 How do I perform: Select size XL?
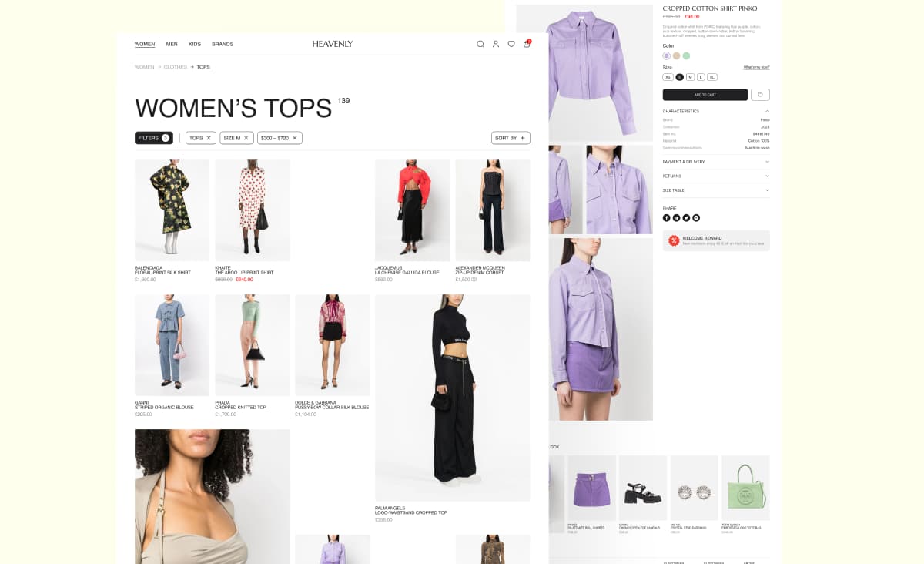[x=712, y=77]
